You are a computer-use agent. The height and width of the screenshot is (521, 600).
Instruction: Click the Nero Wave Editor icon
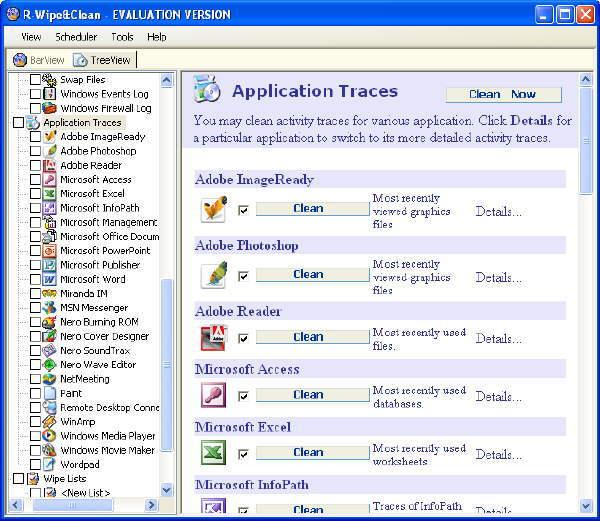50,365
